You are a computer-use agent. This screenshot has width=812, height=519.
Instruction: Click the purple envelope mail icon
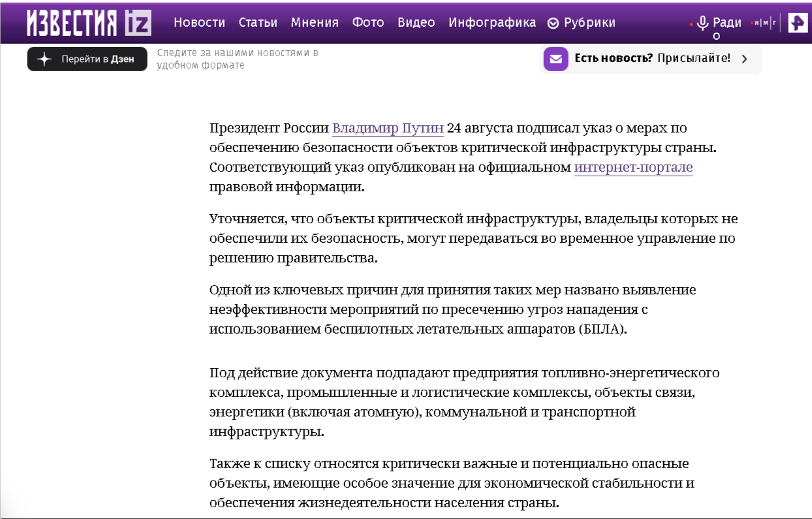(x=556, y=59)
